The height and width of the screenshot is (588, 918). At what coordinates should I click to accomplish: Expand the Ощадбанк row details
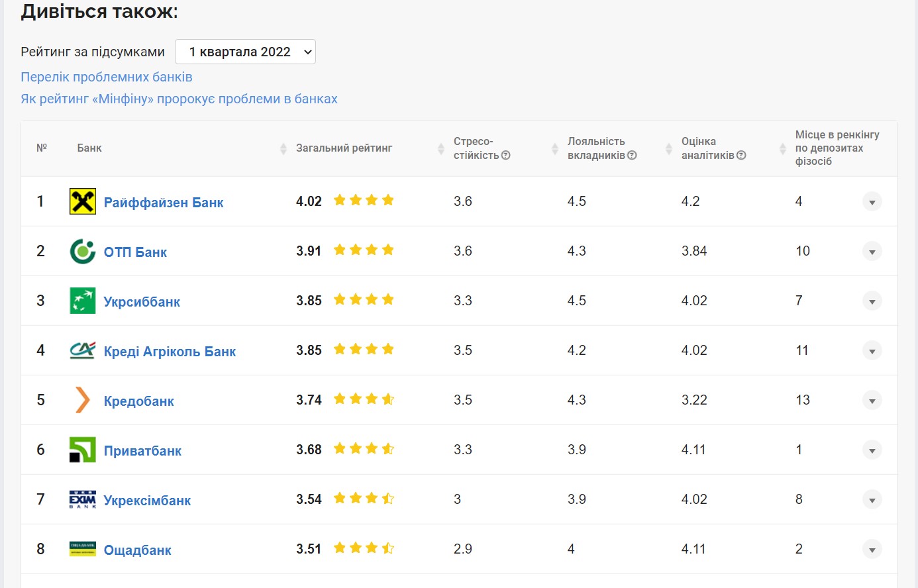point(872,550)
